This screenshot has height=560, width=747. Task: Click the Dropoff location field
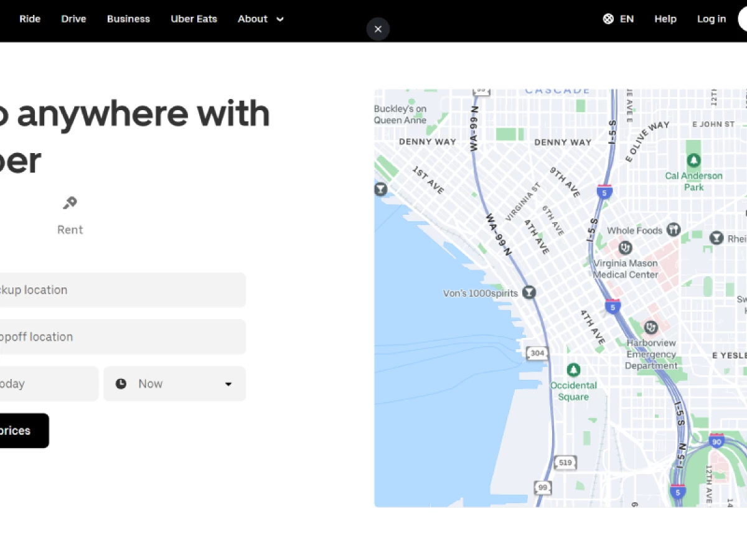(123, 337)
